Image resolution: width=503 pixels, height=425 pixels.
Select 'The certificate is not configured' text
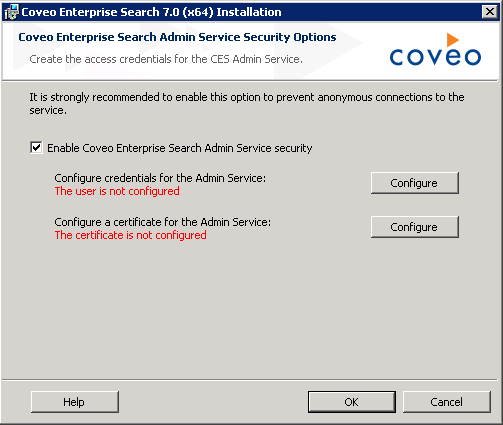click(130, 235)
